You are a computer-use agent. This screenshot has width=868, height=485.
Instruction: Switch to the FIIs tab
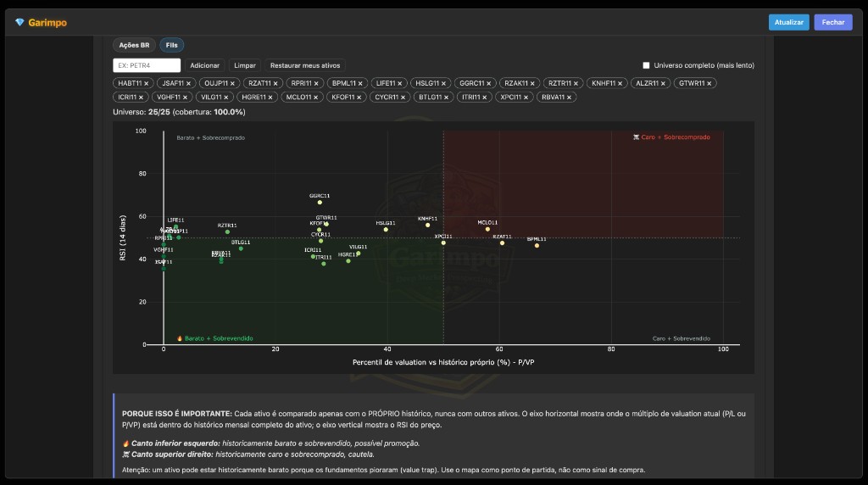[171, 46]
